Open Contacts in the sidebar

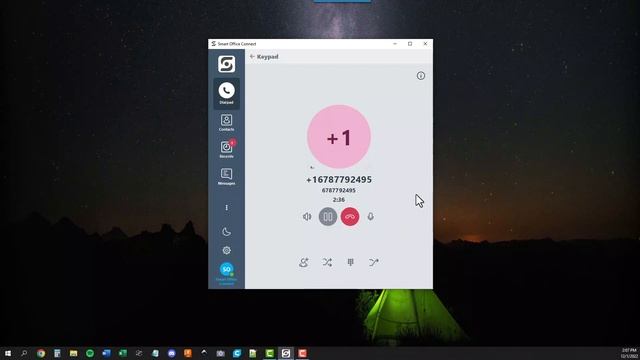(227, 122)
